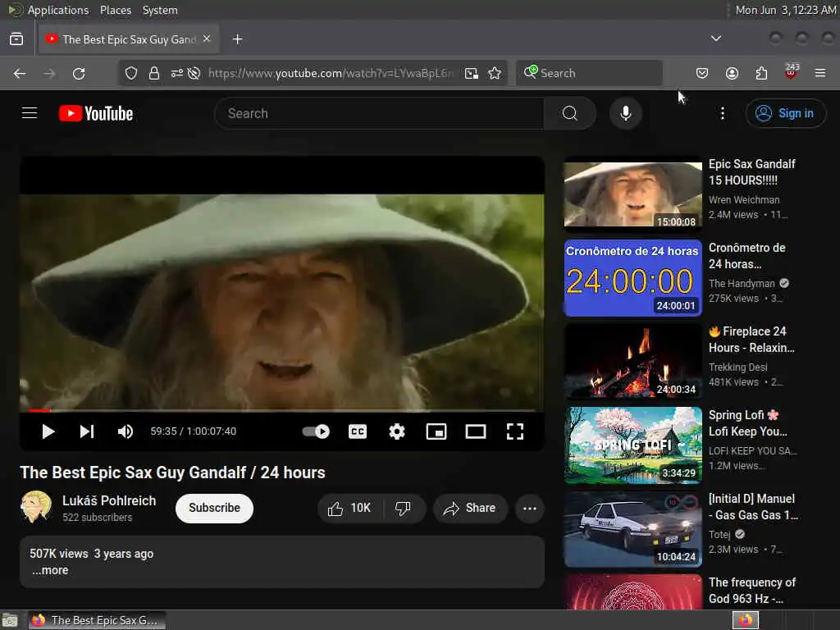
Task: Open uBlock extension with 243 badge
Action: click(791, 72)
